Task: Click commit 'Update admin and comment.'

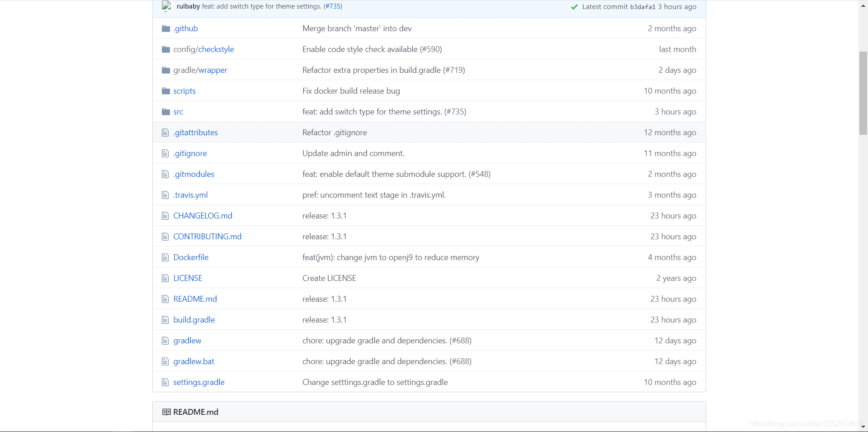Action: coord(353,153)
